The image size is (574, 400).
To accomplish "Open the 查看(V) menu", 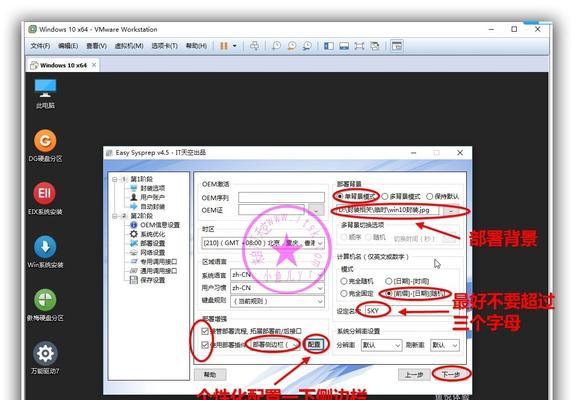I will [96, 46].
